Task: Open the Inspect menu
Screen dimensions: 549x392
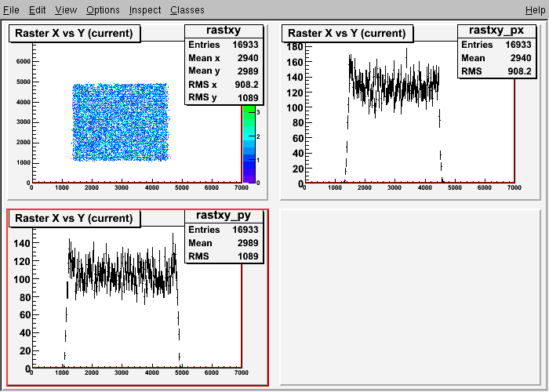Action: coord(145,9)
